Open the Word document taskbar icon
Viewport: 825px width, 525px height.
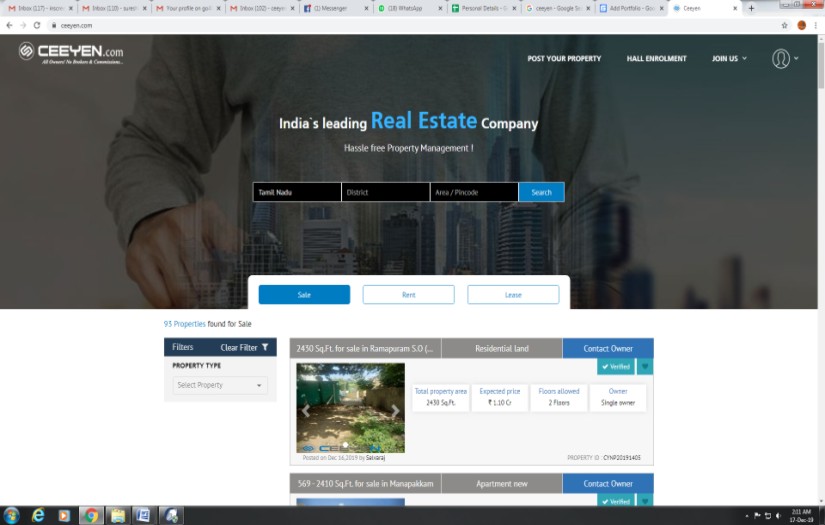pyautogui.click(x=143, y=516)
